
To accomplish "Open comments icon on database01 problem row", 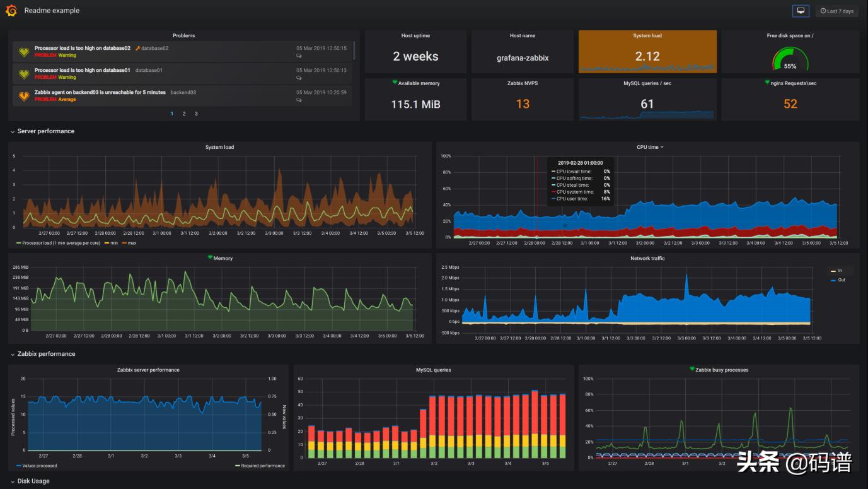I will (299, 78).
